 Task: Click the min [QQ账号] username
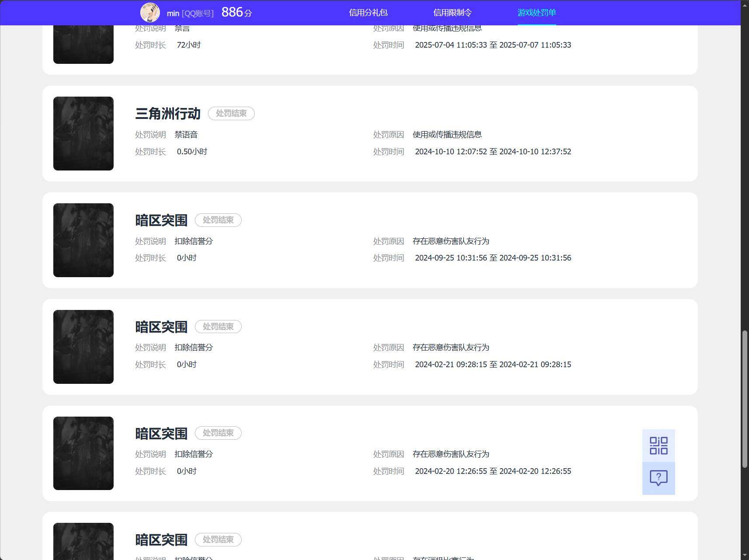pos(190,14)
